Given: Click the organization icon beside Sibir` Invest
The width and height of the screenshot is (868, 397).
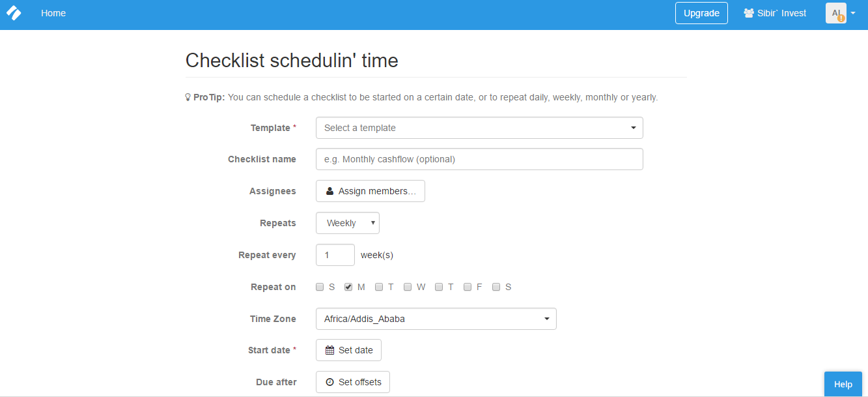Looking at the screenshot, I should (x=749, y=13).
